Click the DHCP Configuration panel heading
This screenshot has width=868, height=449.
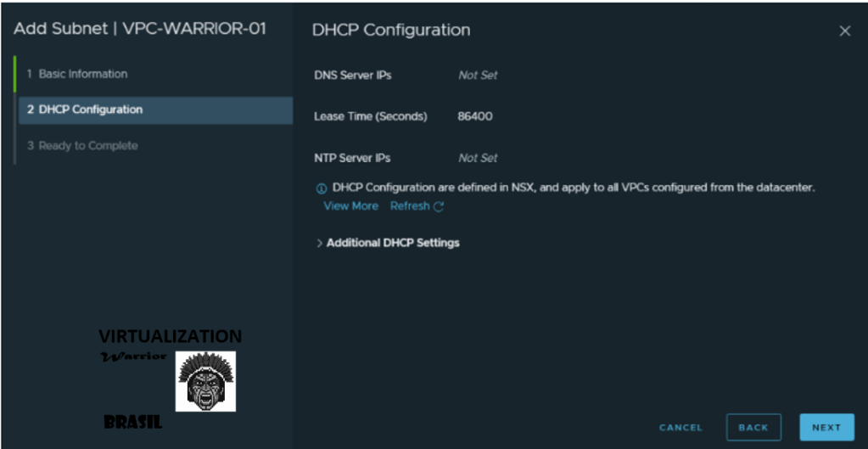click(391, 30)
